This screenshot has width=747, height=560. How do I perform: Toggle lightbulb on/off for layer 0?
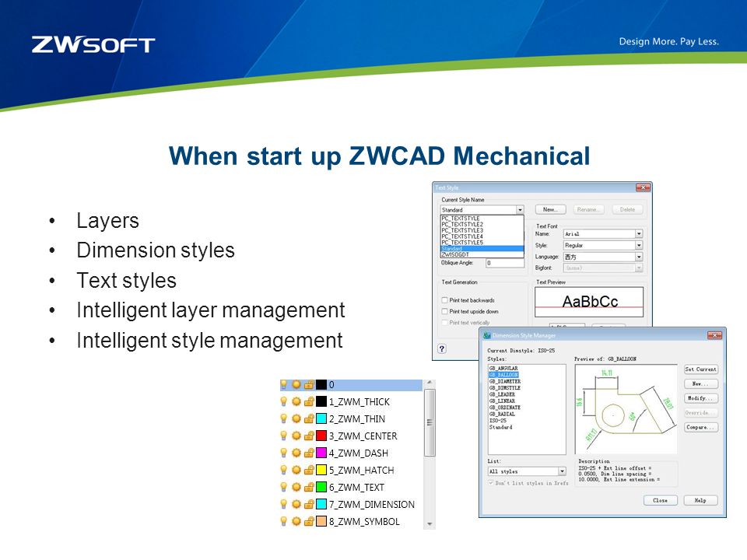coord(283,384)
